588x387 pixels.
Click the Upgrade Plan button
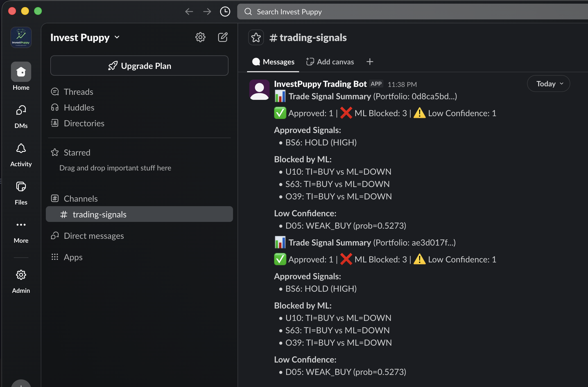click(x=139, y=66)
